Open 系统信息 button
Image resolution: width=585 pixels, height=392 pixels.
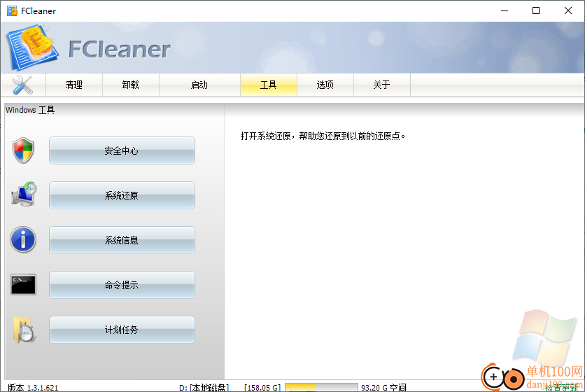(122, 240)
